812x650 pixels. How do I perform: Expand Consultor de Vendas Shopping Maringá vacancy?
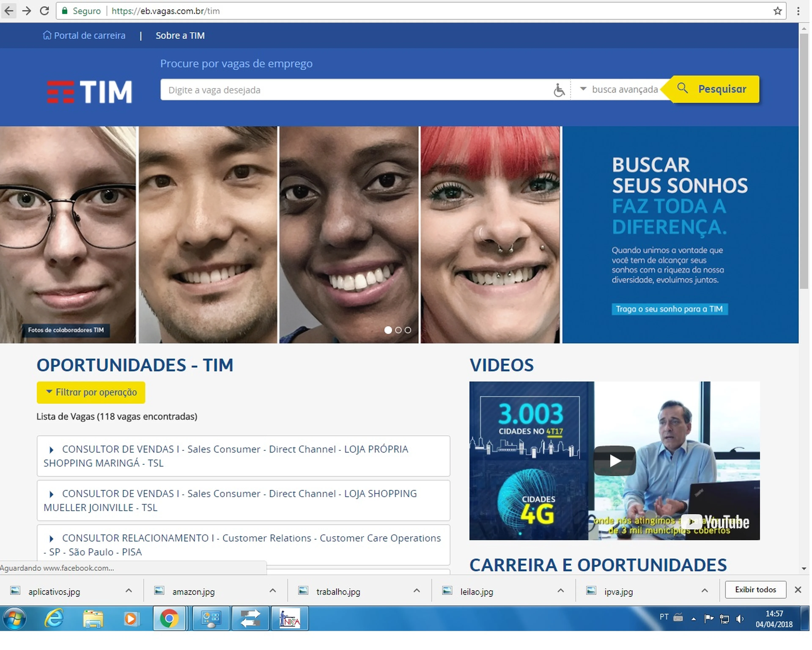coord(243,456)
